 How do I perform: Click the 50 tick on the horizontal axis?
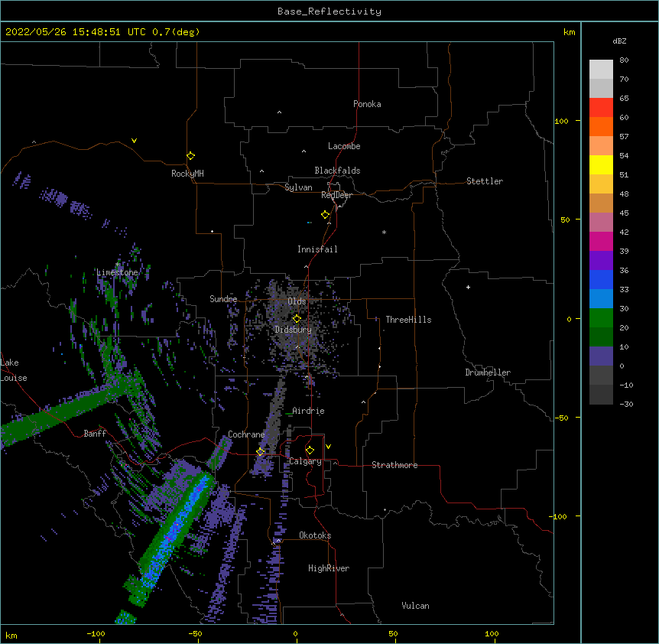click(x=393, y=634)
